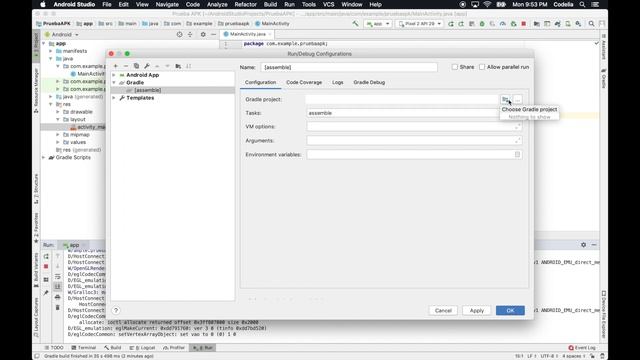Edit environment variables with the list icon

pyautogui.click(x=517, y=155)
